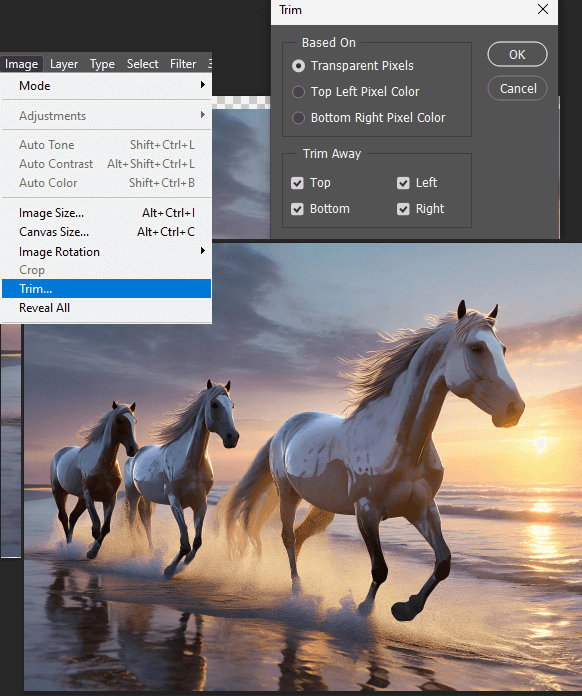The image size is (582, 696).
Task: Close the Trim dialog with X
Action: click(542, 9)
